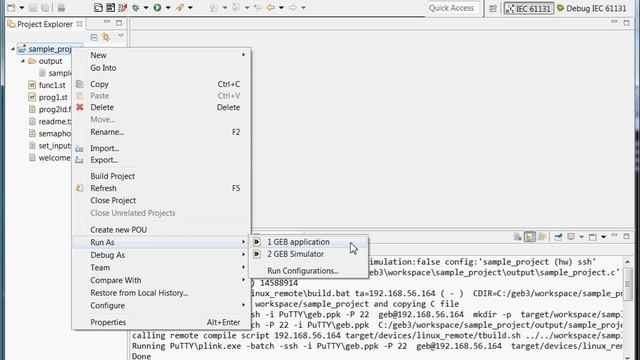Choose Restore from Local History...
The height and width of the screenshot is (360, 640).
coord(162,293)
